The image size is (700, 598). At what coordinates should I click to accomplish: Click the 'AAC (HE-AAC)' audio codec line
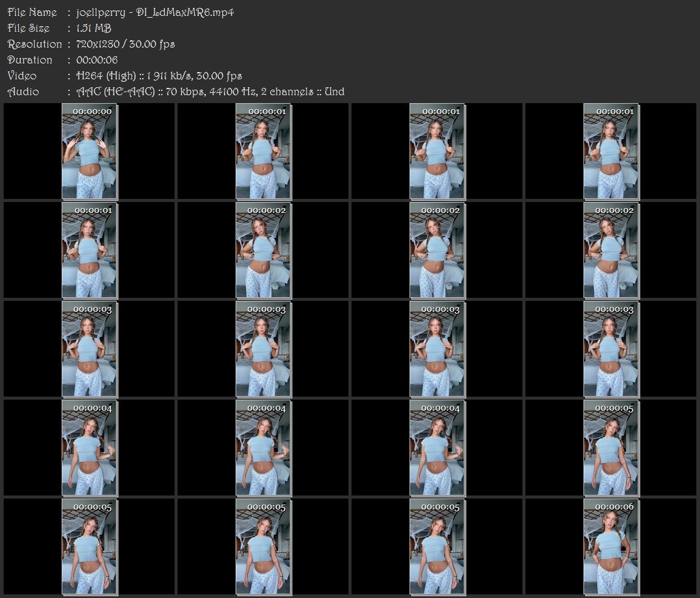211,92
